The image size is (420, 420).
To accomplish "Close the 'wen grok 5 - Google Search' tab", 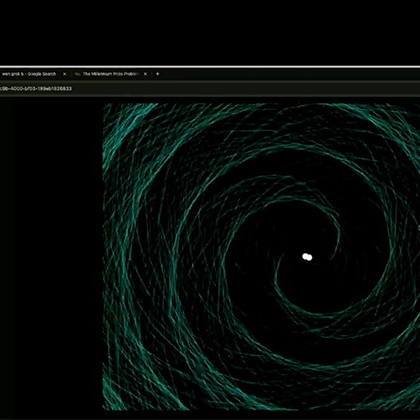I will [65, 74].
